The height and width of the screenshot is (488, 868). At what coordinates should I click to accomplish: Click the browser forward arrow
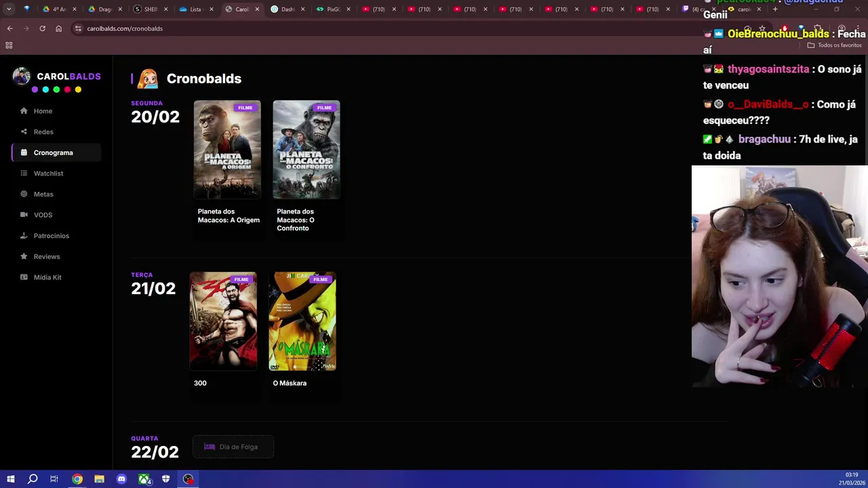pyautogui.click(x=26, y=28)
